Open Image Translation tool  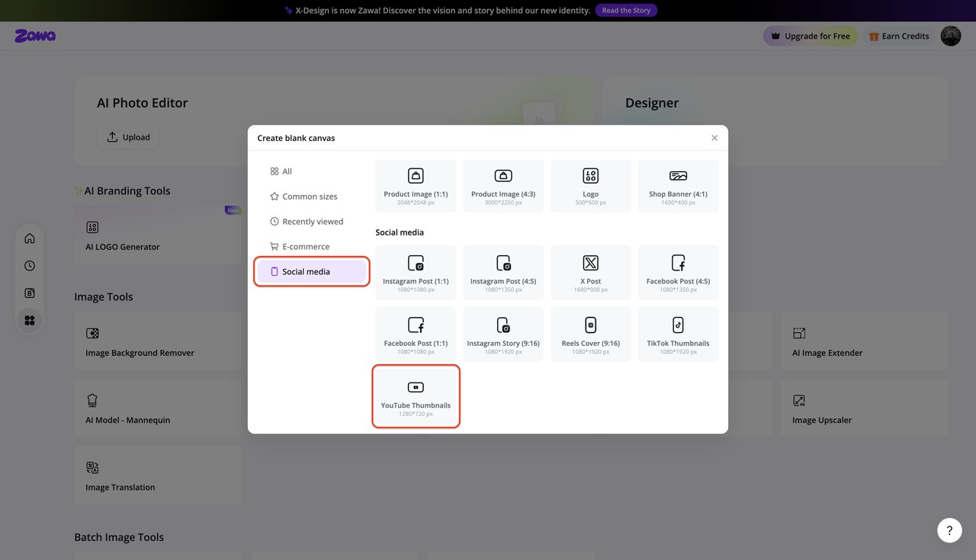[158, 475]
